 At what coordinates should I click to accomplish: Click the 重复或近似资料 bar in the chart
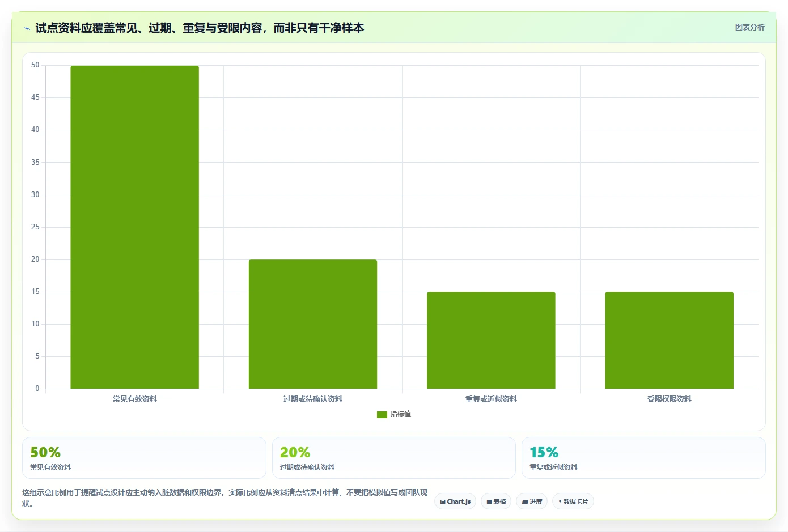click(x=491, y=341)
